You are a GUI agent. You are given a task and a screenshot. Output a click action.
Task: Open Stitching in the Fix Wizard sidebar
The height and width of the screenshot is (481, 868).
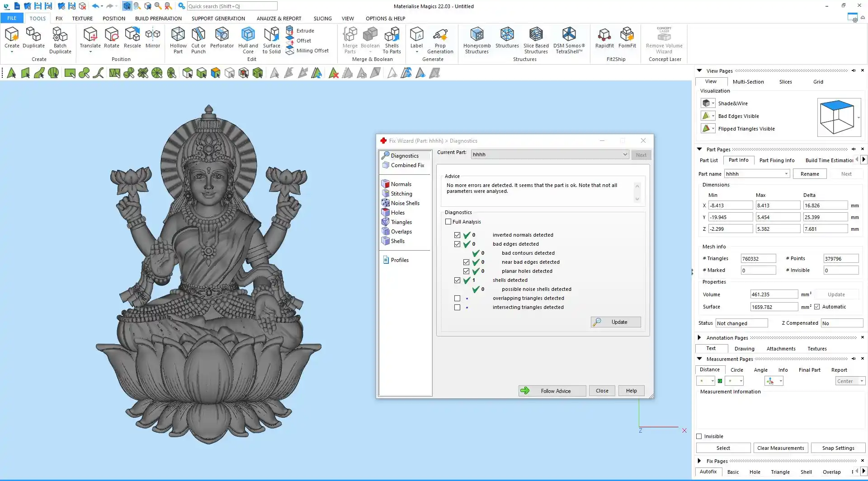tap(401, 194)
